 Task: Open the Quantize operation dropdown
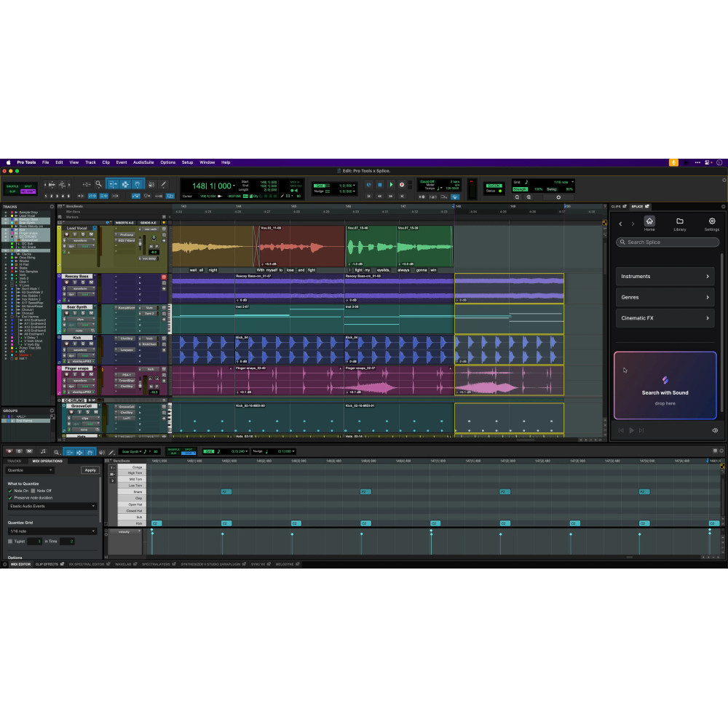tap(30, 470)
